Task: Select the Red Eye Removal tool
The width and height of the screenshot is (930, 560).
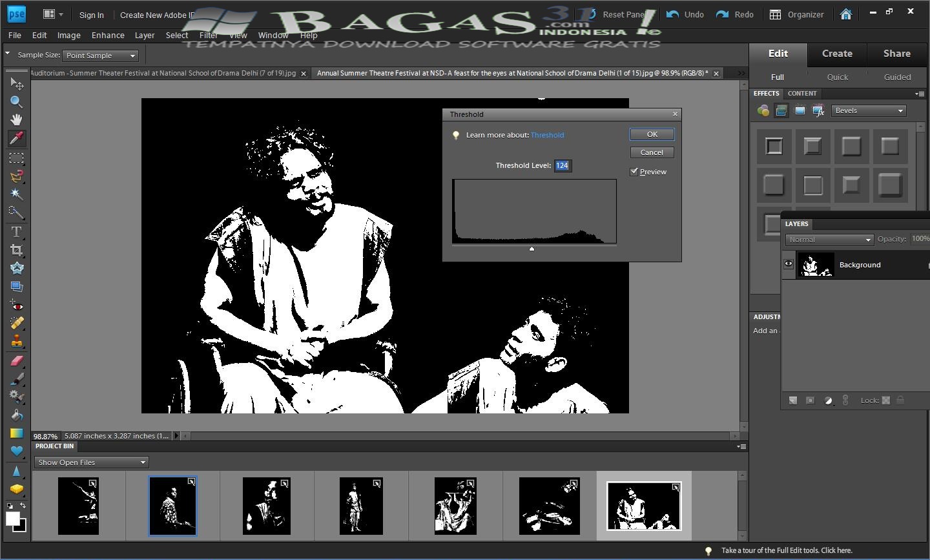Action: (16, 305)
